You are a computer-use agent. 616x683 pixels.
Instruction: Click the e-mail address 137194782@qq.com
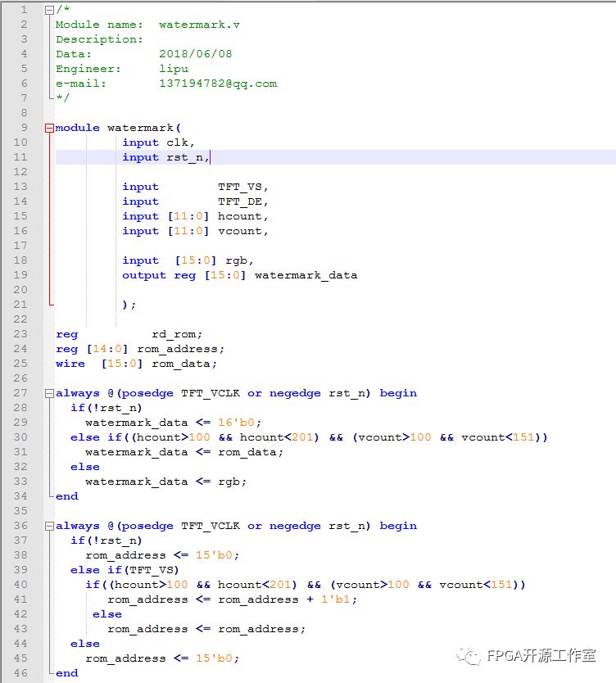(217, 84)
